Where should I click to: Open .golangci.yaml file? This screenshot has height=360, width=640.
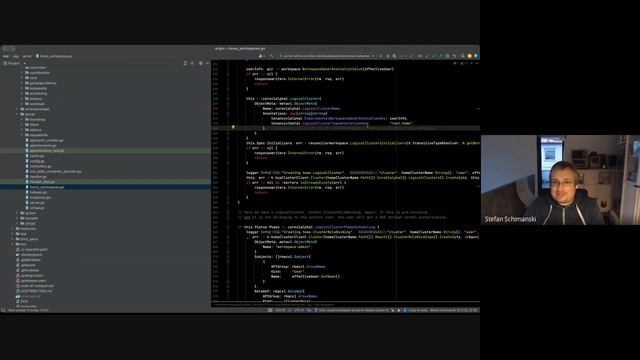tap(29, 276)
